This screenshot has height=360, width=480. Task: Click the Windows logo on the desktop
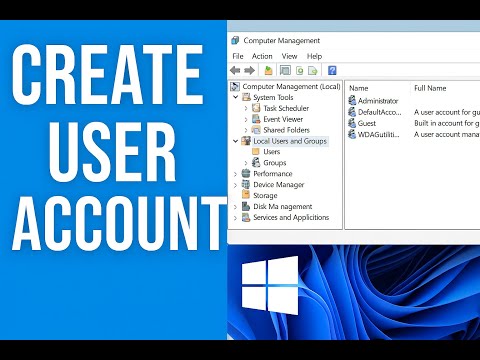click(x=270, y=285)
